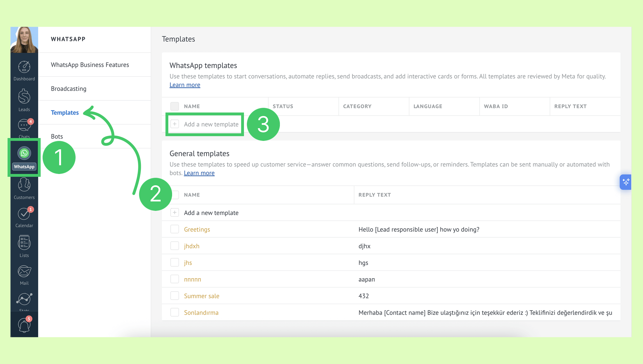The width and height of the screenshot is (643, 364).
Task: Click the LANGUAGE column header
Action: point(427,106)
